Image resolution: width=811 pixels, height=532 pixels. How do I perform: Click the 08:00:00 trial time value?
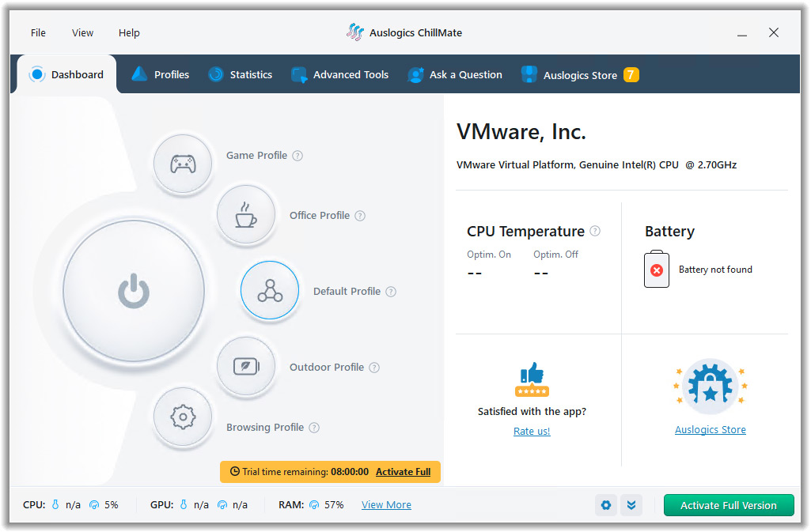[350, 472]
